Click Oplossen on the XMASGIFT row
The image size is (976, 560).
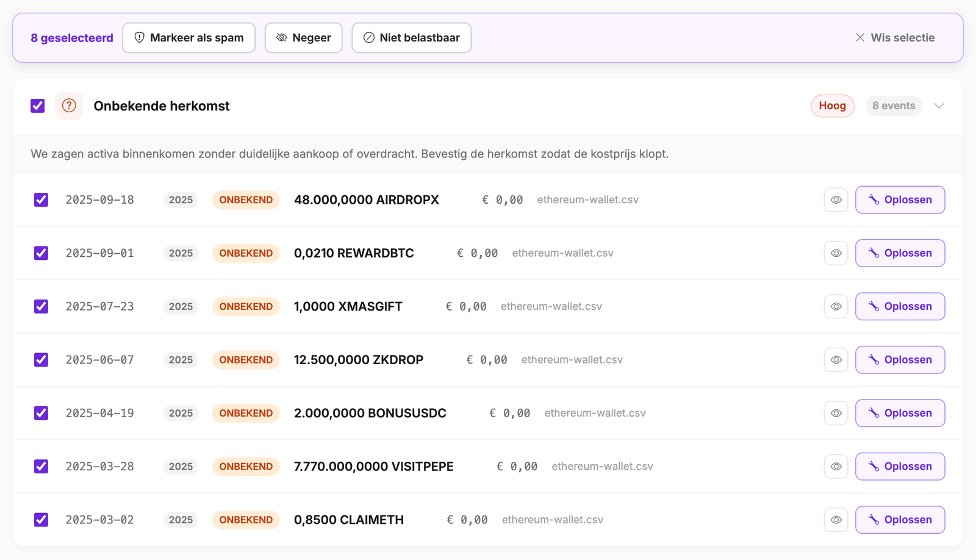pyautogui.click(x=900, y=306)
